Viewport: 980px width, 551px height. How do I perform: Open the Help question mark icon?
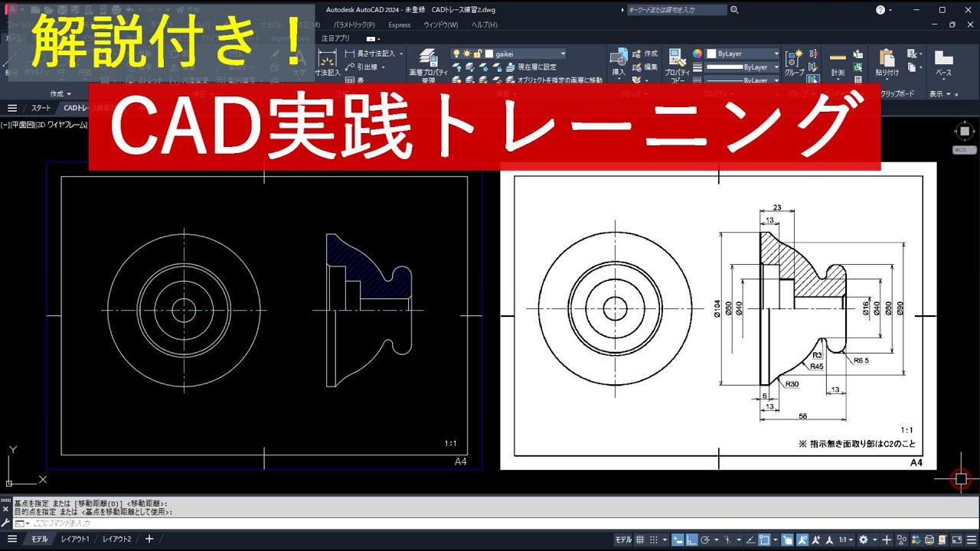pyautogui.click(x=880, y=10)
